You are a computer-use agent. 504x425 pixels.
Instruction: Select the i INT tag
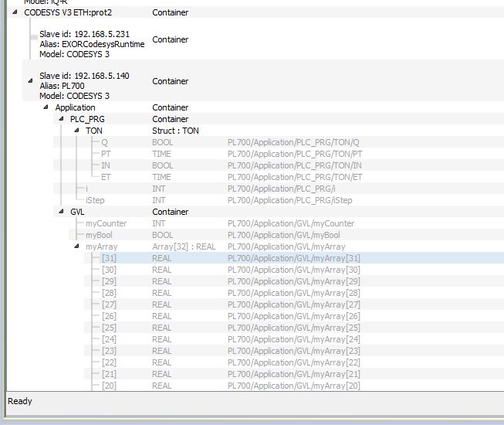[86, 189]
